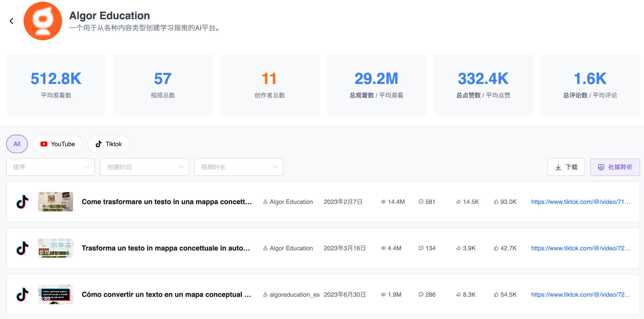This screenshot has height=319, width=644.
Task: Click the Algor Education orange logo
Action: tap(43, 21)
